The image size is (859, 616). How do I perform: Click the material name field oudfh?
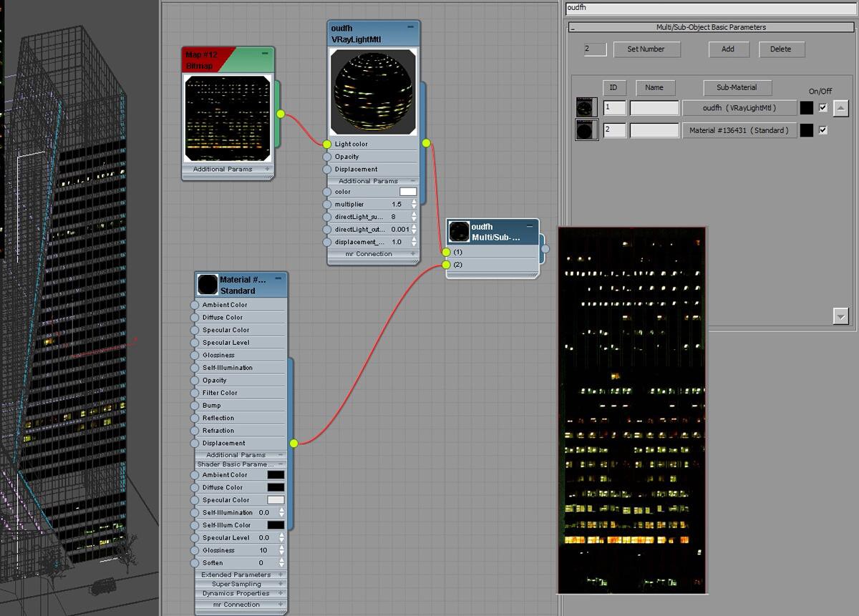711,8
